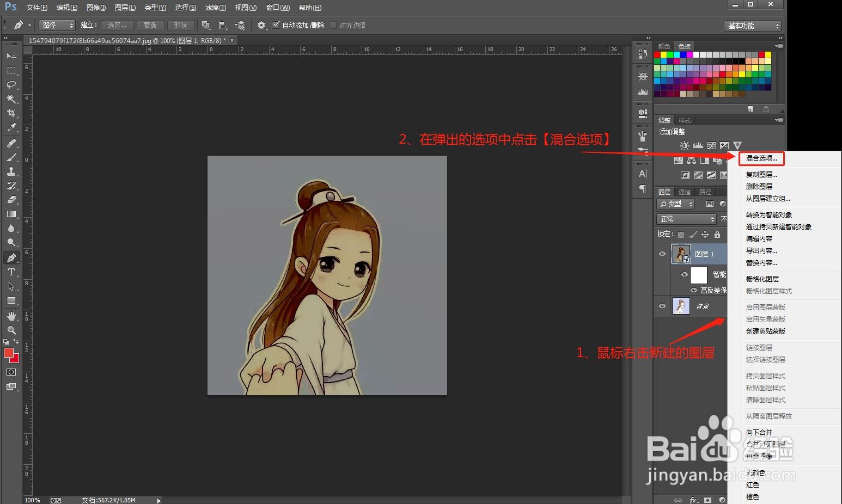Viewport: 842px width, 504px height.
Task: Toggle 高反差保留 filter visibility eye
Action: pyautogui.click(x=694, y=290)
